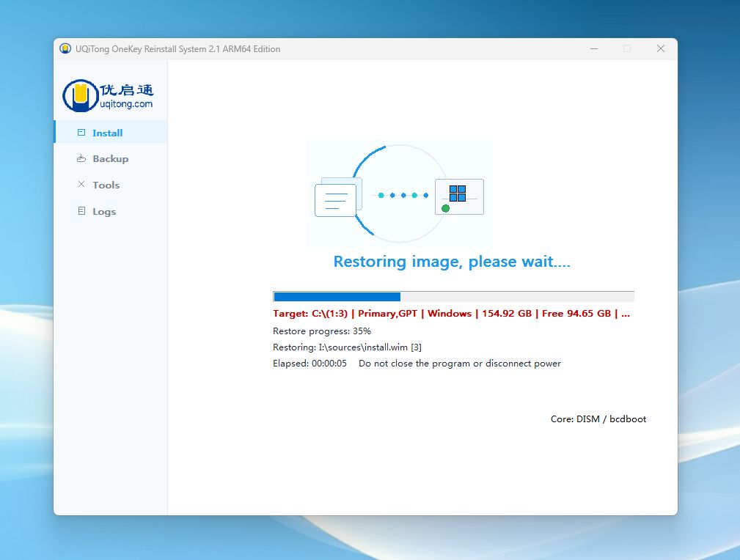This screenshot has width=740, height=560.
Task: Click the restore progress bar
Action: [x=453, y=296]
